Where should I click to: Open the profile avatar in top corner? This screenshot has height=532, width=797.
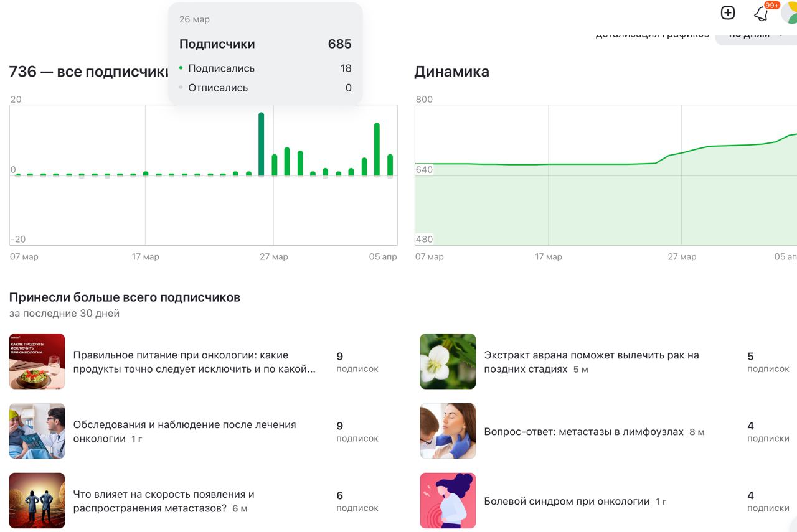[790, 12]
